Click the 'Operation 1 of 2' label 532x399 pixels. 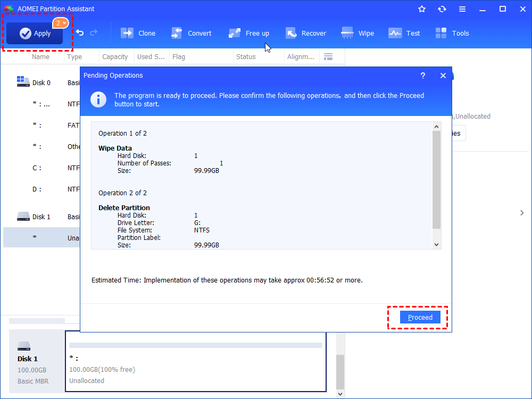[122, 134]
